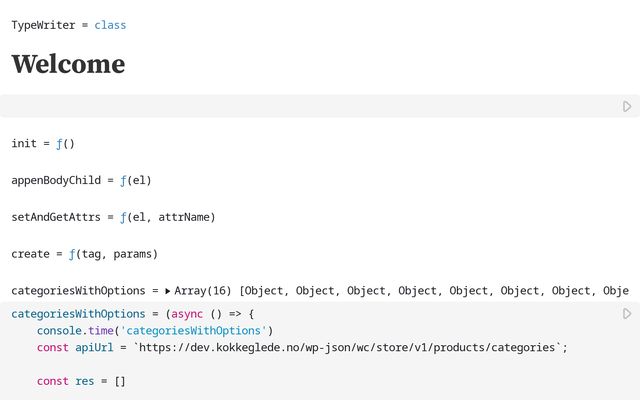Inspect the appenBodyChild function output

click(81, 181)
